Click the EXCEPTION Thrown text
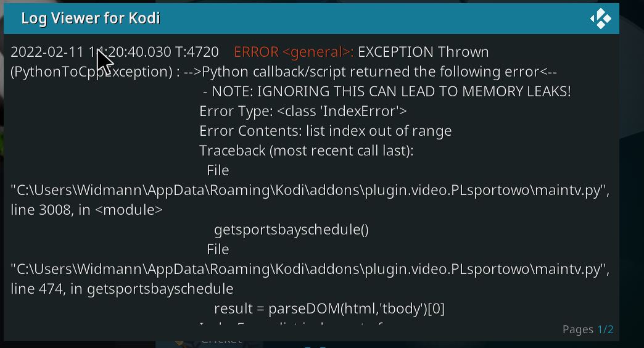Image resolution: width=644 pixels, height=348 pixels. pyautogui.click(x=423, y=52)
